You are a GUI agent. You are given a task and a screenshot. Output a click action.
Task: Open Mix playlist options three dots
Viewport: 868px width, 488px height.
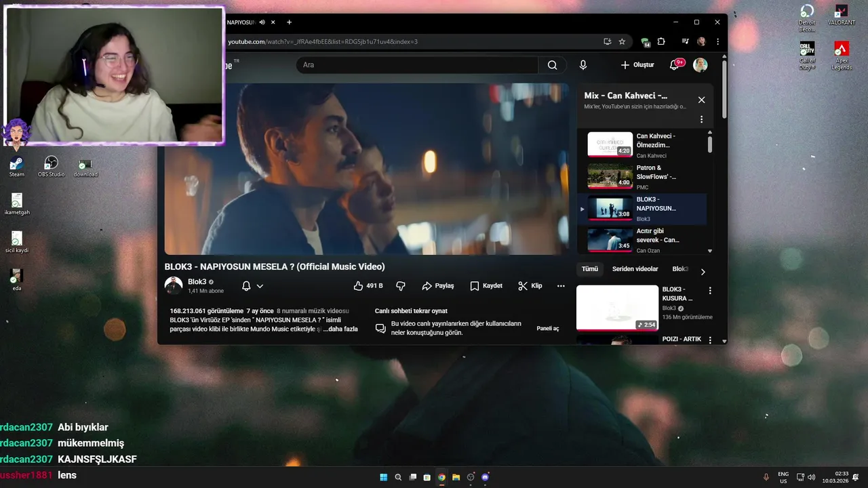pos(701,119)
